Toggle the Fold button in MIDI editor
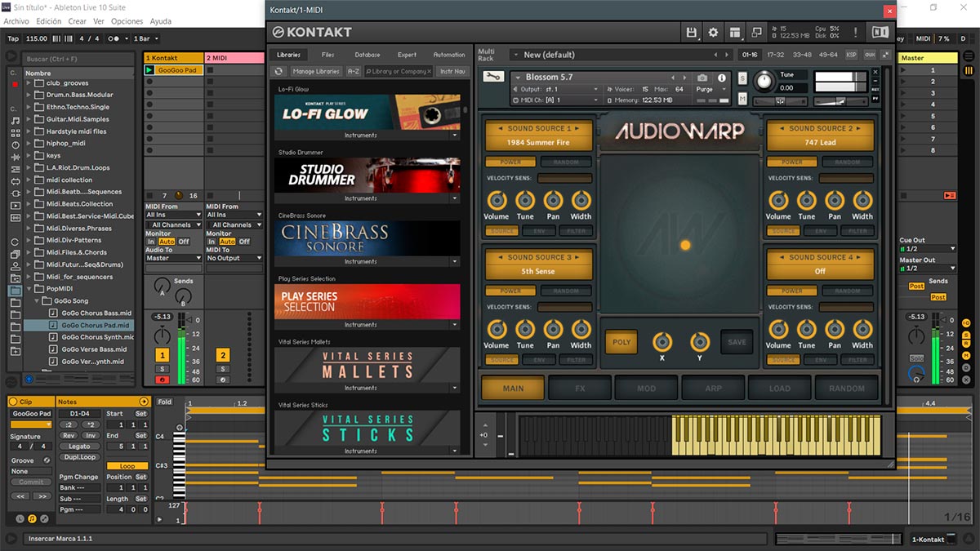The height and width of the screenshot is (551, 980). click(x=165, y=402)
